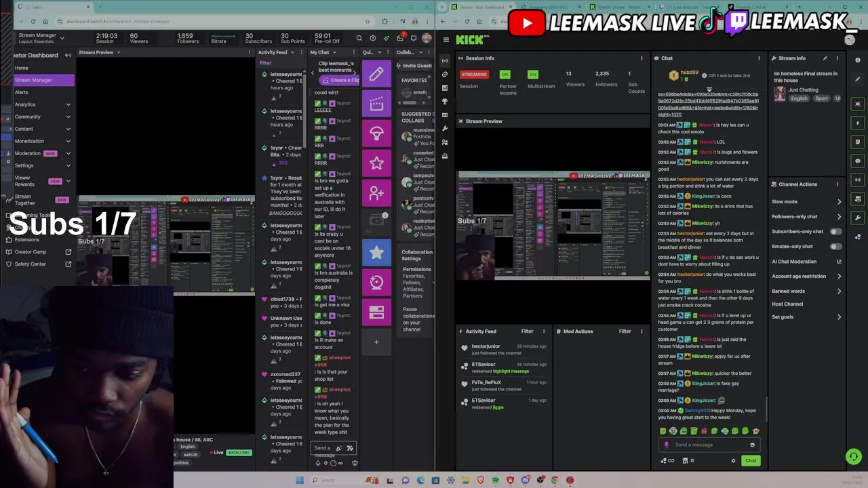Open Kick chat settings gear icon
This screenshot has width=868, height=488.
pyautogui.click(x=733, y=461)
